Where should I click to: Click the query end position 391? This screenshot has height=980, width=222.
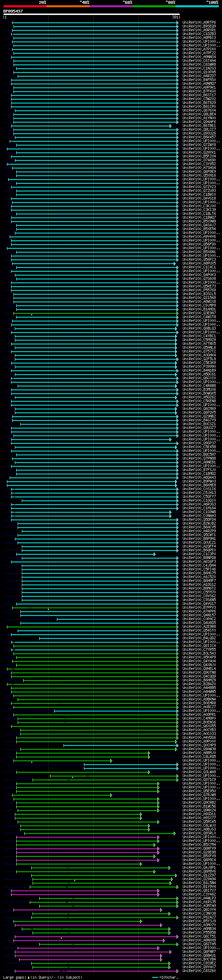tap(175, 17)
